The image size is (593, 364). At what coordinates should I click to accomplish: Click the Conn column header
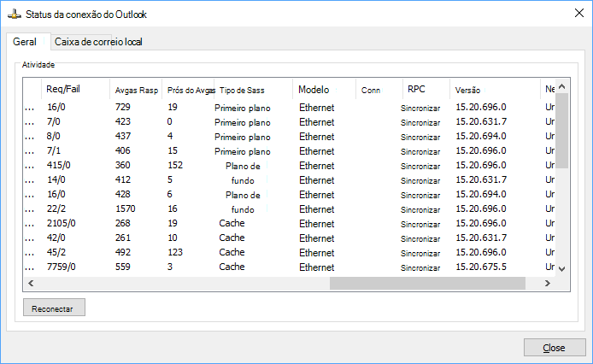pos(379,90)
